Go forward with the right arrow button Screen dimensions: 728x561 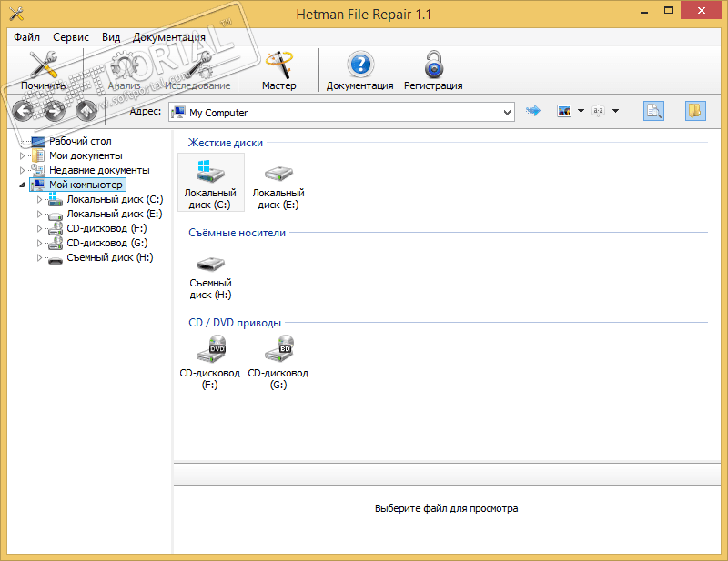pyautogui.click(x=55, y=111)
